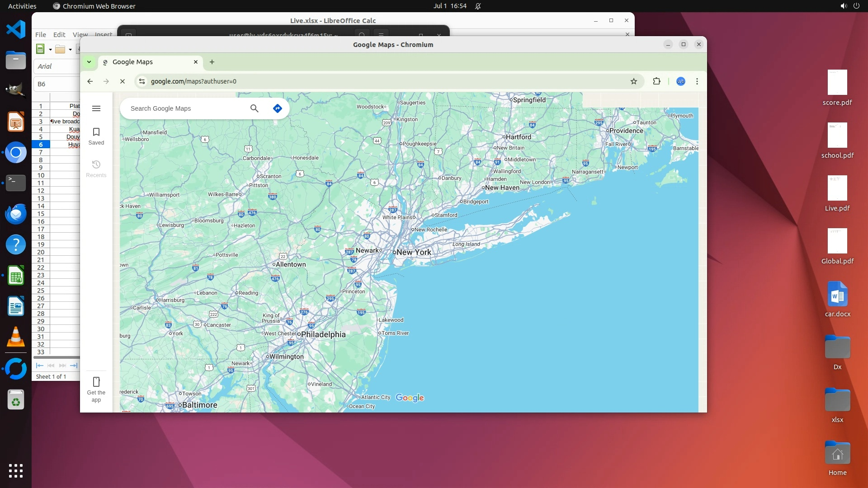868x488 pixels.
Task: Expand the Open folder dropdown arrow in Calc
Action: [71, 49]
